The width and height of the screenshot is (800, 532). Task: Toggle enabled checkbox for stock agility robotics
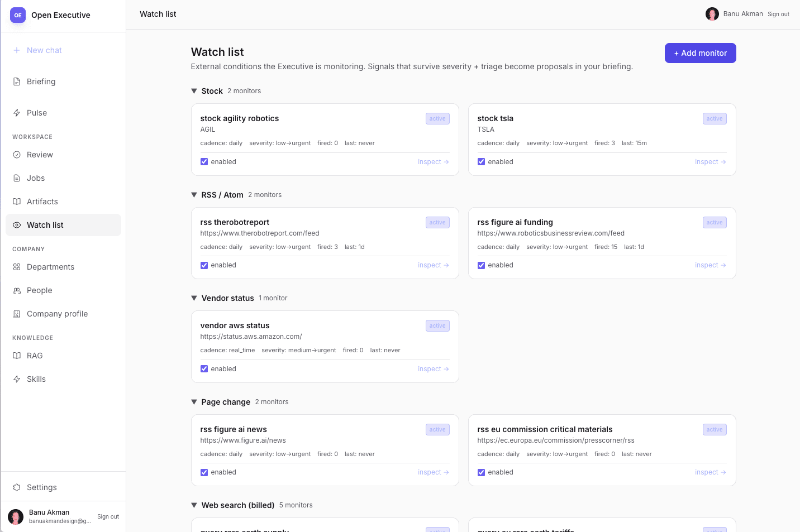click(204, 162)
